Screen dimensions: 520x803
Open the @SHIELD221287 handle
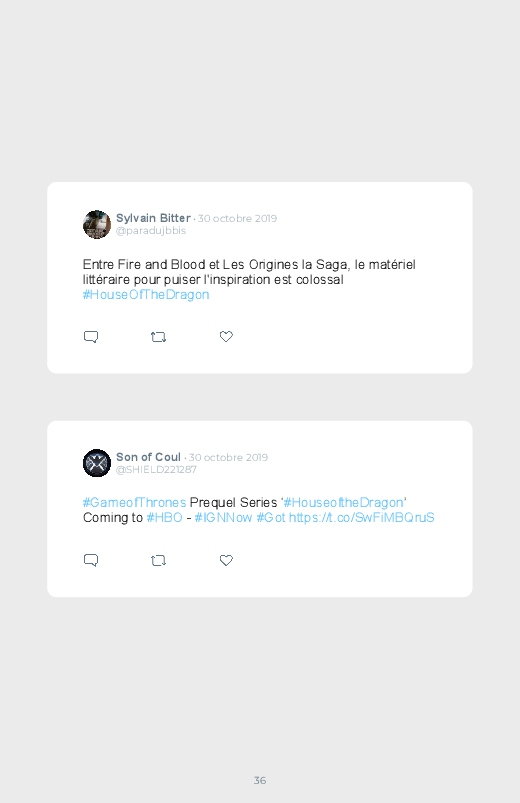pos(156,470)
